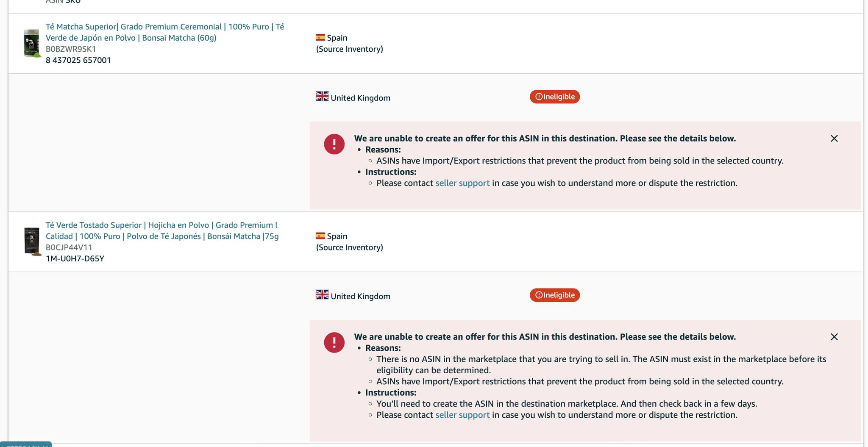This screenshot has height=447, width=868.
Task: Open the Té Matcha Superior product link
Action: pos(165,32)
